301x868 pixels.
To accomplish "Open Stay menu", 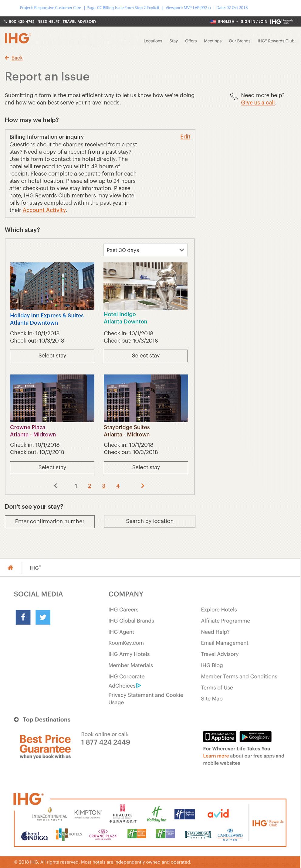I will (x=173, y=41).
